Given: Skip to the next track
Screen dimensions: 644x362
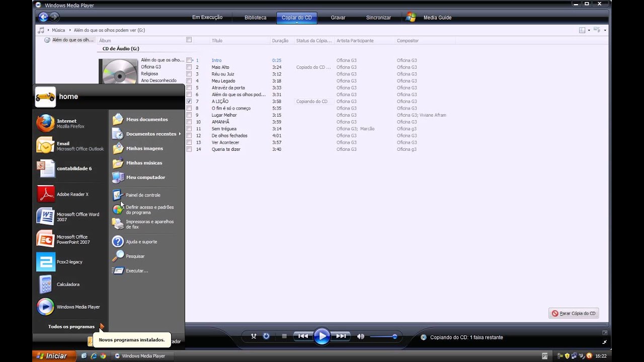Looking at the screenshot, I should click(x=341, y=336).
